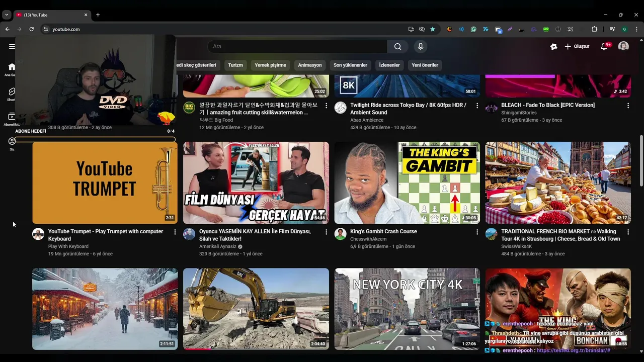The width and height of the screenshot is (644, 362).
Task: Open the orange crescent extension icon
Action: (449, 29)
